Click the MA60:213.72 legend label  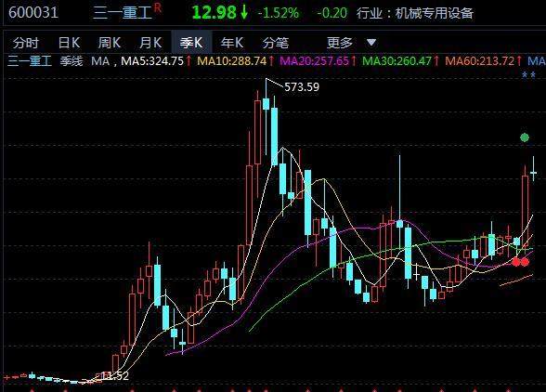click(x=479, y=61)
